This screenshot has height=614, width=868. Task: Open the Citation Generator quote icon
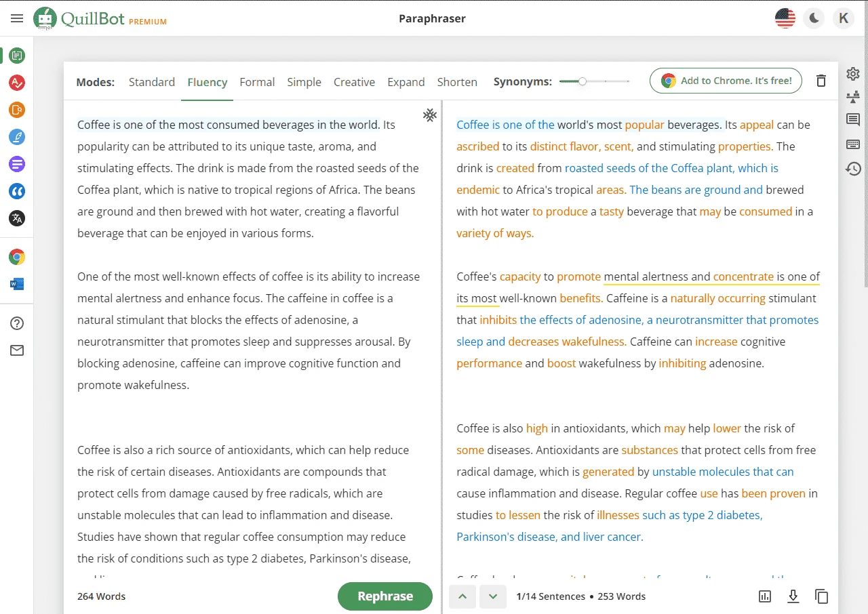point(17,191)
